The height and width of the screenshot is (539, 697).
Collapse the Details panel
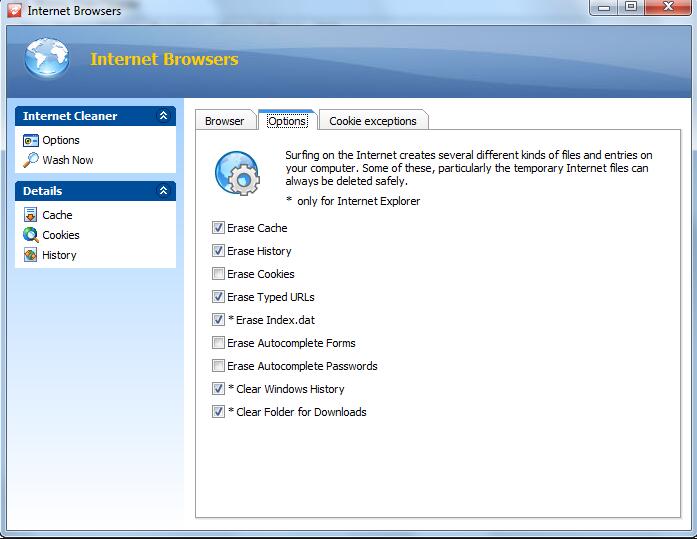[163, 191]
